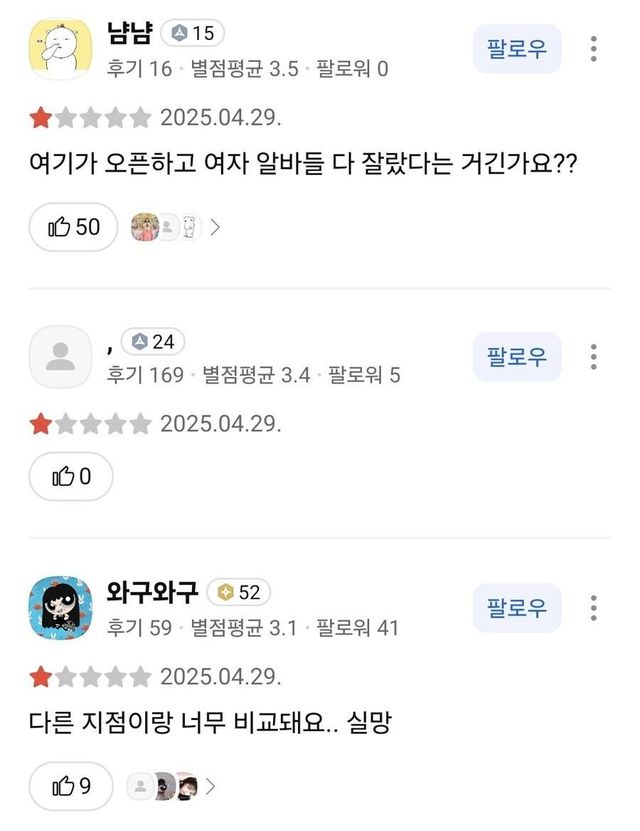Like the review with 50 likes
The image size is (640, 831).
74,227
